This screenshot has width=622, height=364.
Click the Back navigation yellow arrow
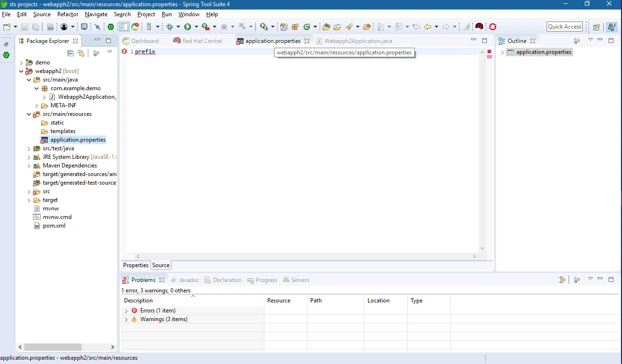pos(427,27)
